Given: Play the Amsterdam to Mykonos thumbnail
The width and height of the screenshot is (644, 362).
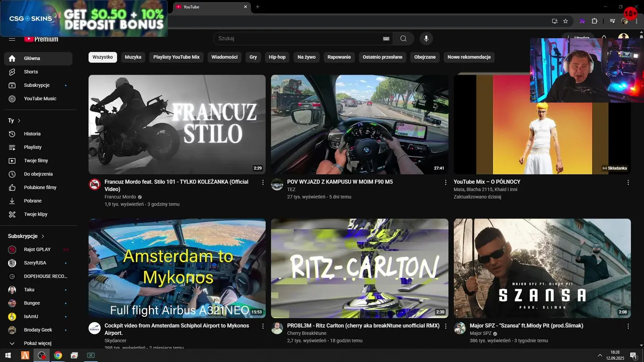Looking at the screenshot, I should [177, 268].
